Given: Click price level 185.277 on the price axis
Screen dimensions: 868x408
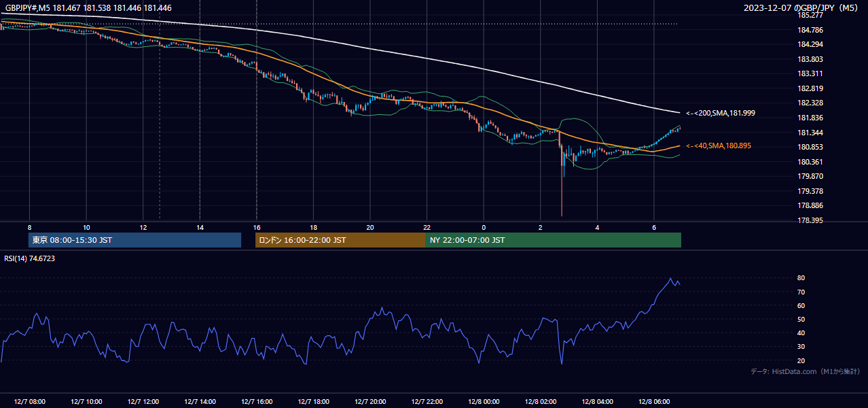Looking at the screenshot, I should pyautogui.click(x=810, y=15).
